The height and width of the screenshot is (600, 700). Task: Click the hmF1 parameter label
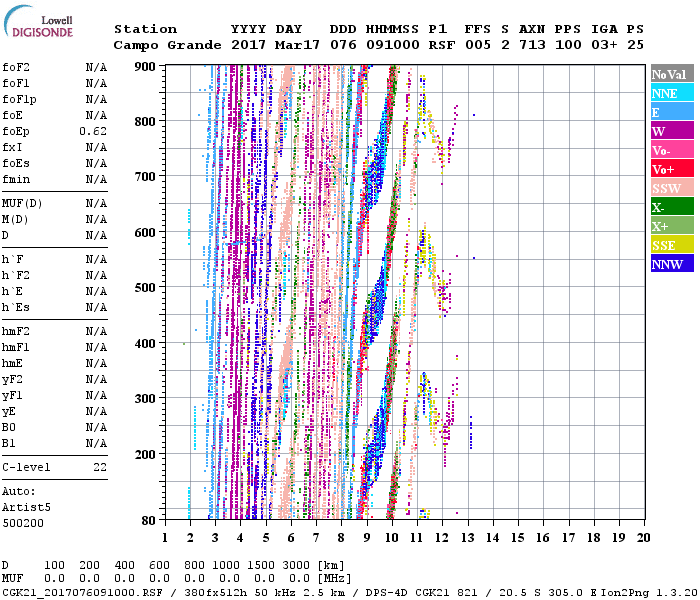16,347
